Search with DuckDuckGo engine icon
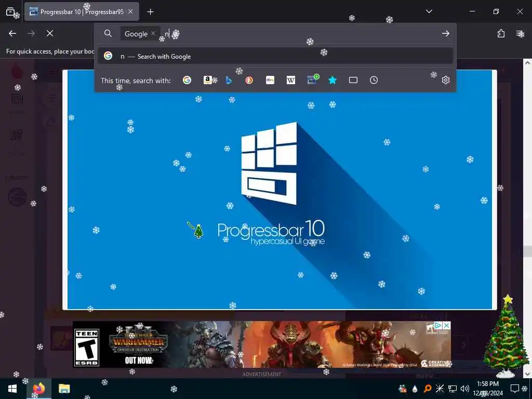The image size is (532, 399). [249, 80]
